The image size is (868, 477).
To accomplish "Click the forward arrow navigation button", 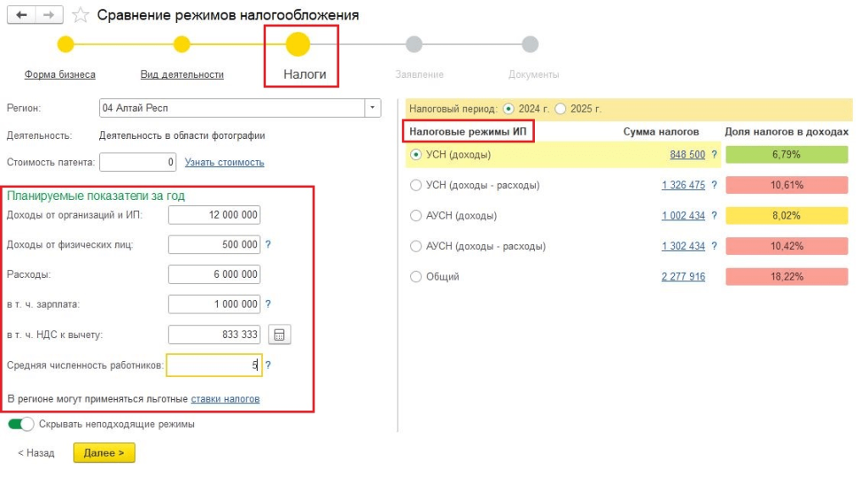I will (x=50, y=16).
